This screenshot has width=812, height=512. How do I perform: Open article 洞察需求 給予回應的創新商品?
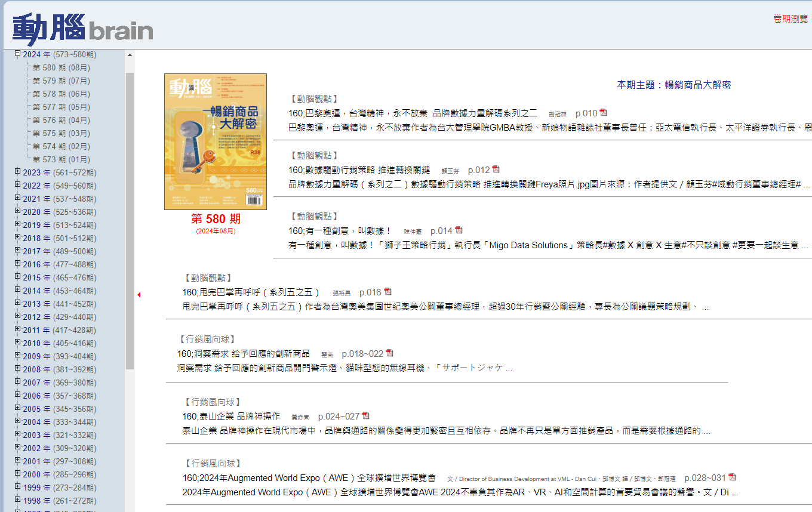244,354
